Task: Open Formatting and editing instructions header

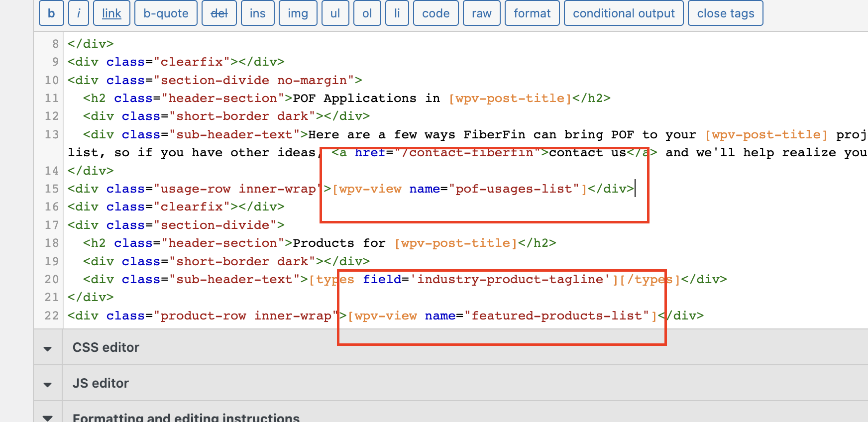Action: [451, 412]
